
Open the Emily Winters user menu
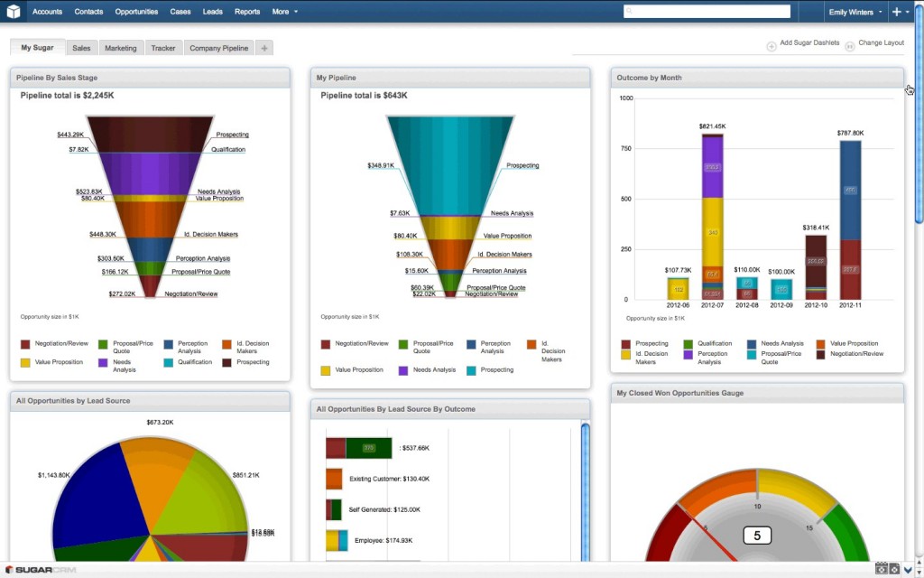855,12
